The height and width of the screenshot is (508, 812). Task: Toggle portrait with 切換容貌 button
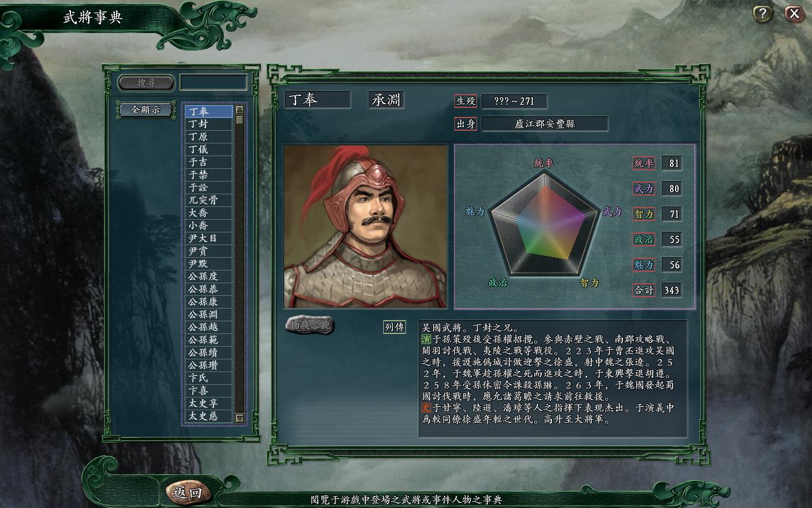tap(310, 325)
